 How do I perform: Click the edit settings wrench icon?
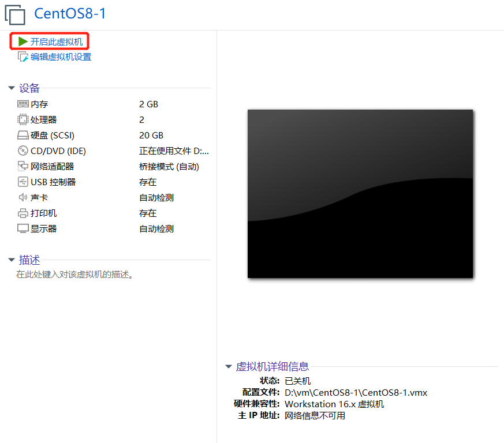[23, 57]
